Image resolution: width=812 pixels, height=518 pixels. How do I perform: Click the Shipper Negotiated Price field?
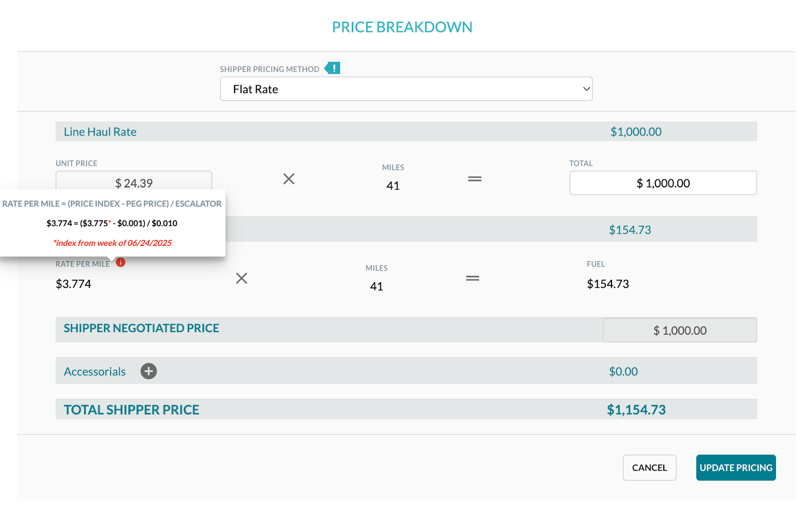click(x=680, y=331)
